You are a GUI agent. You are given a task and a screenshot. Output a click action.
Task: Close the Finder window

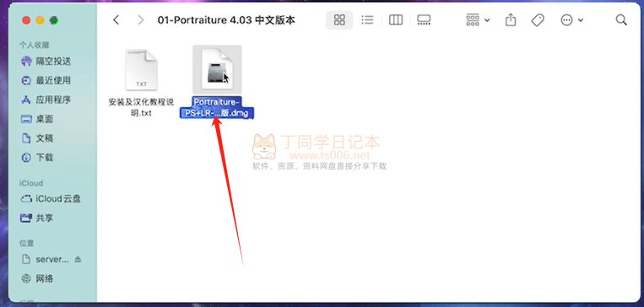[x=26, y=20]
